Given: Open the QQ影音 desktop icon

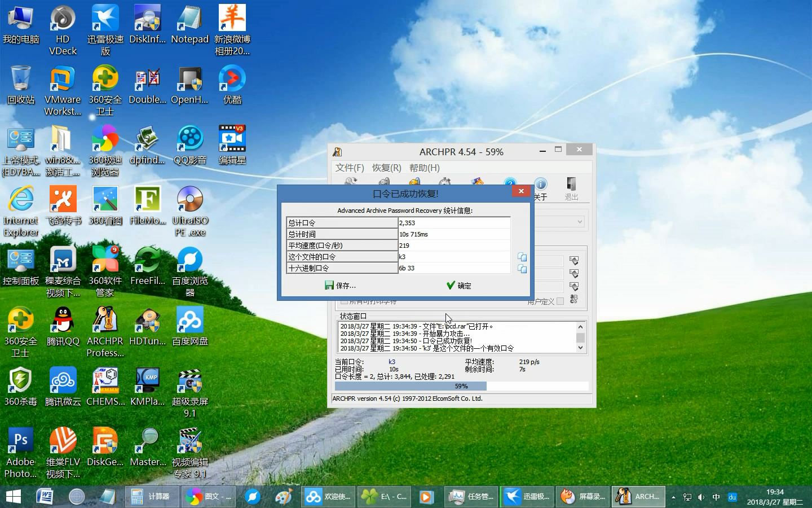Looking at the screenshot, I should click(189, 146).
